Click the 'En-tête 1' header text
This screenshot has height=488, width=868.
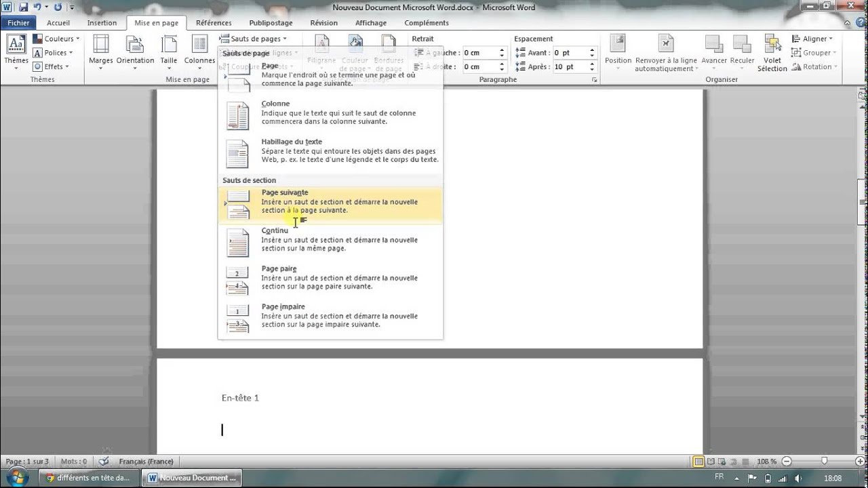coord(240,398)
